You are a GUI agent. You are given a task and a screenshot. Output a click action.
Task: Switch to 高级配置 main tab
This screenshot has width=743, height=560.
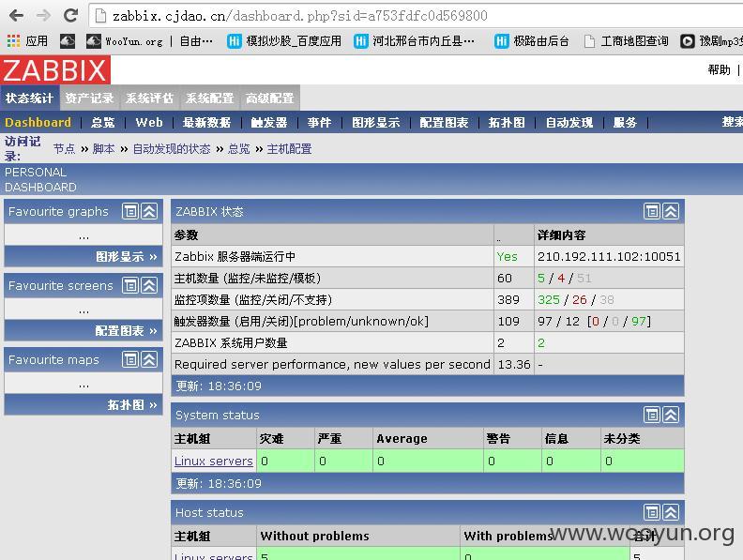[x=270, y=98]
